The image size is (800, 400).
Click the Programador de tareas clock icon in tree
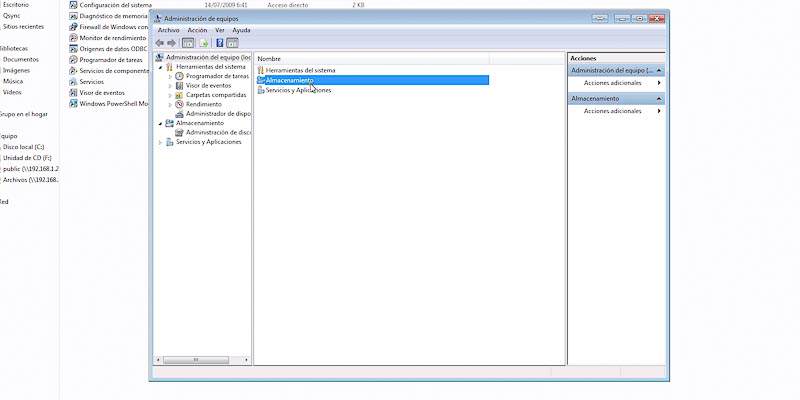[179, 76]
